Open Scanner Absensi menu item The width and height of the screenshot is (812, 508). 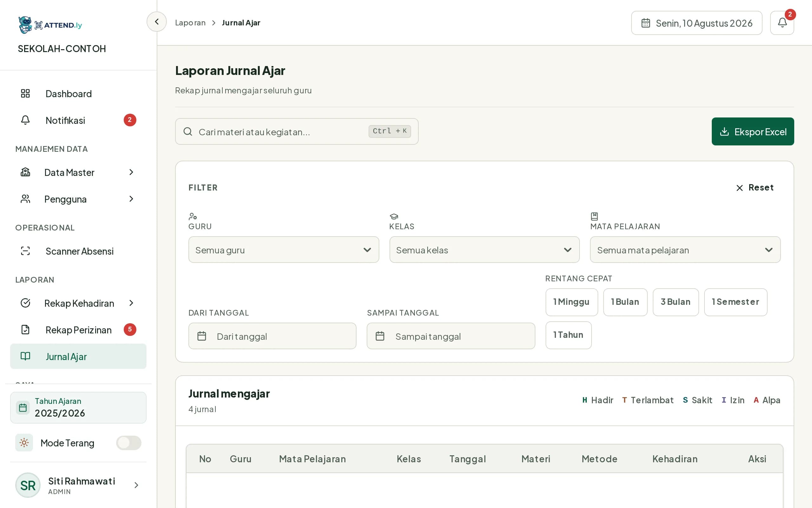78,251
